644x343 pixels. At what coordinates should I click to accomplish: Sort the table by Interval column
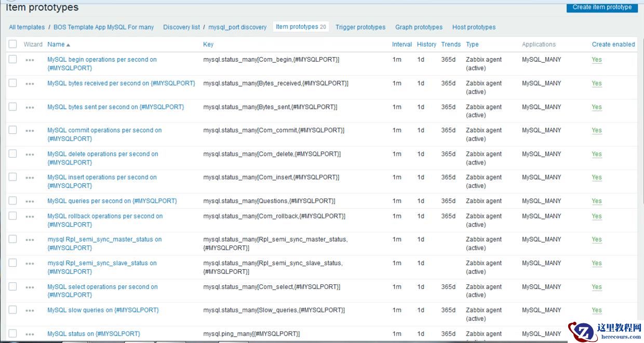click(x=402, y=45)
